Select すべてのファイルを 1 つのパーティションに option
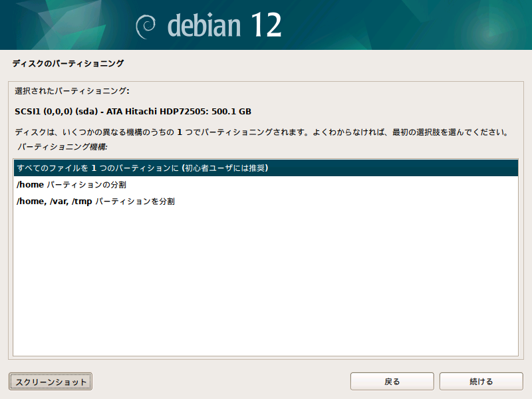532x399 pixels. pos(265,168)
